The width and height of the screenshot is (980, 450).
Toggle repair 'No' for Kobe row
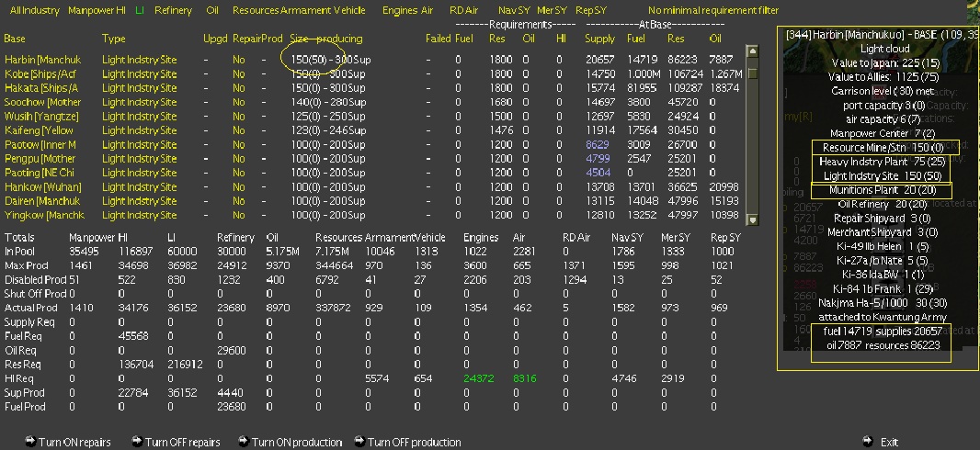click(238, 74)
